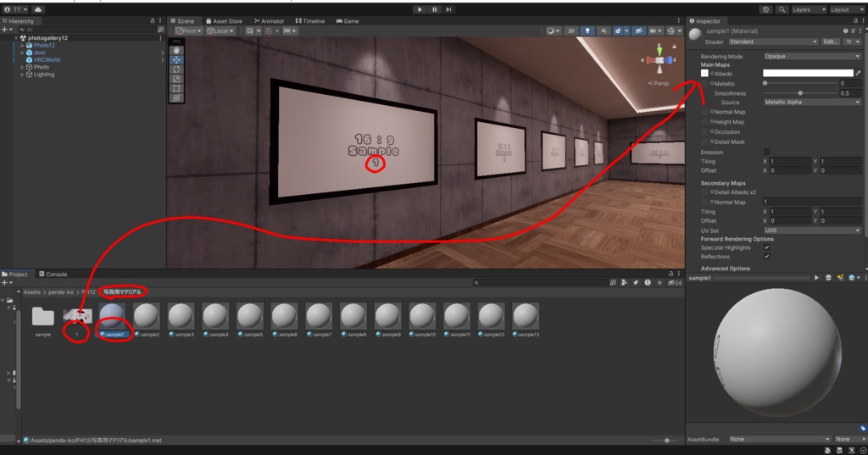Click the Albedo eyedropper icon

pyautogui.click(x=858, y=73)
